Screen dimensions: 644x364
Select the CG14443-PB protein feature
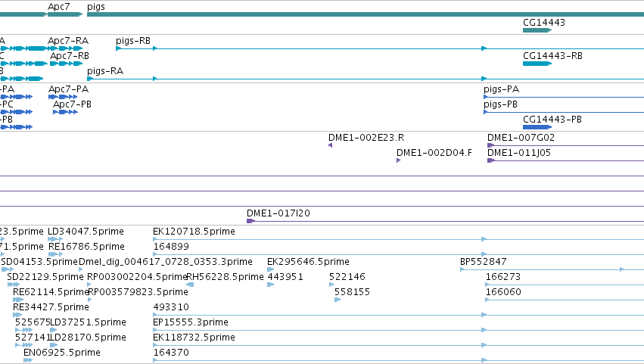pos(537,127)
